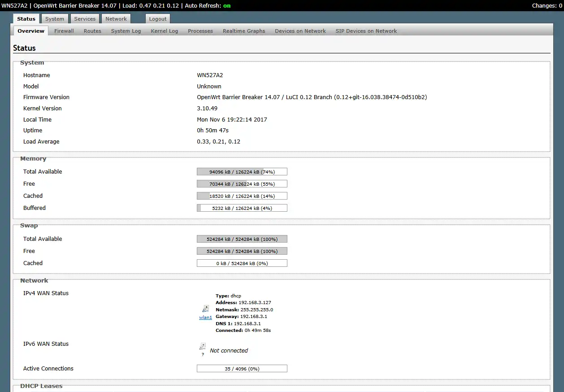
Task: Select the Logout tab
Action: tap(158, 19)
